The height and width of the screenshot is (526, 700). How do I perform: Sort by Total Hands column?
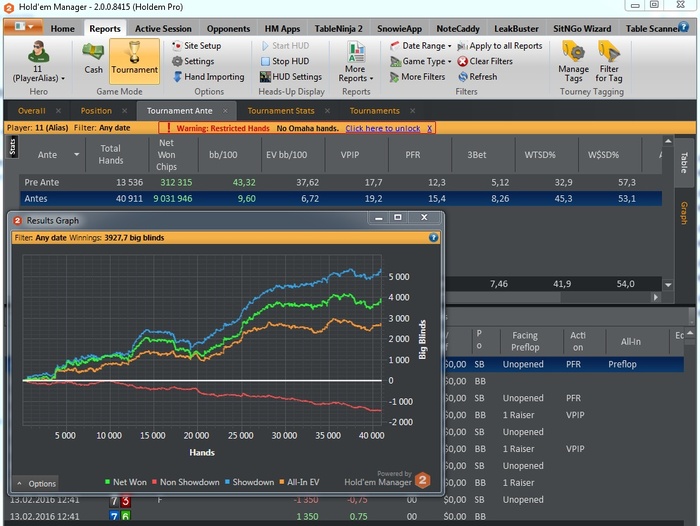coord(111,154)
